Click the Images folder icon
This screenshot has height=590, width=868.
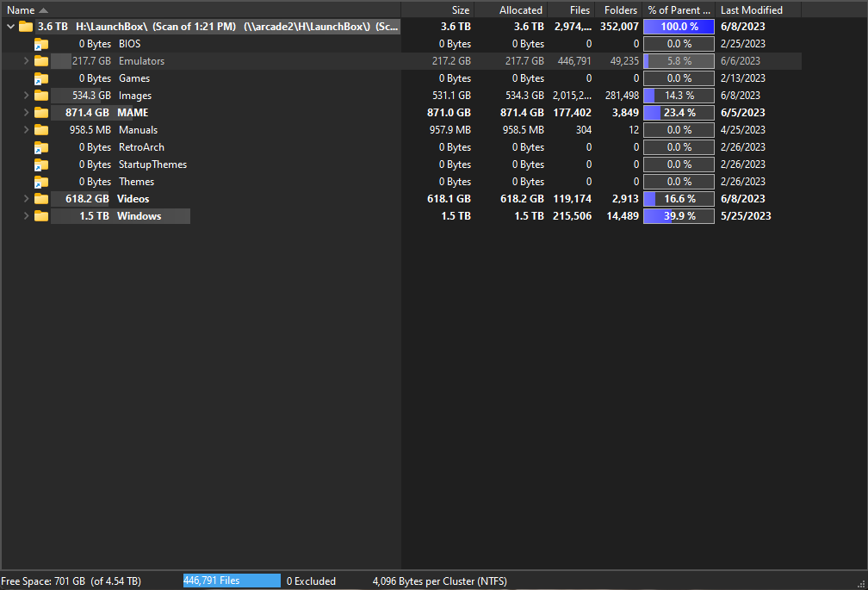tap(41, 96)
